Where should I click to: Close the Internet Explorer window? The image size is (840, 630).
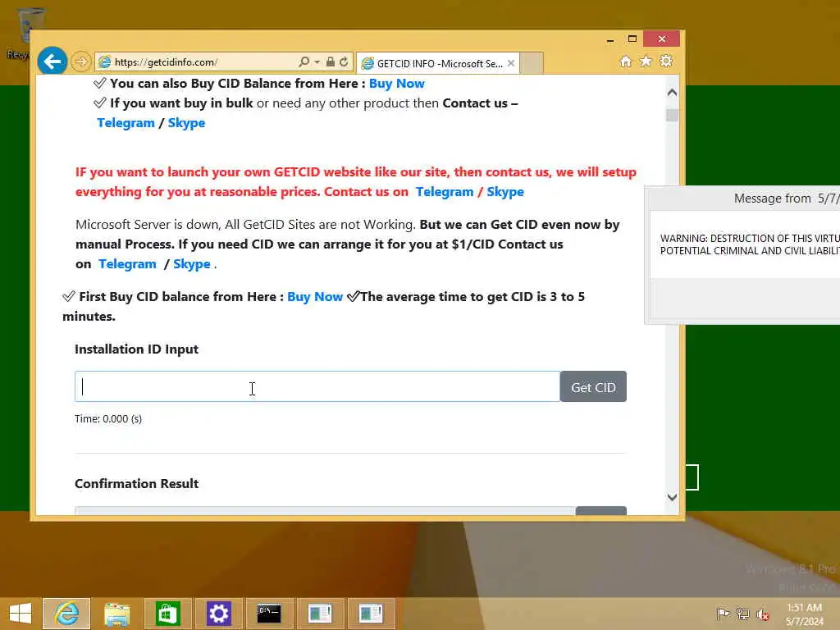click(662, 39)
